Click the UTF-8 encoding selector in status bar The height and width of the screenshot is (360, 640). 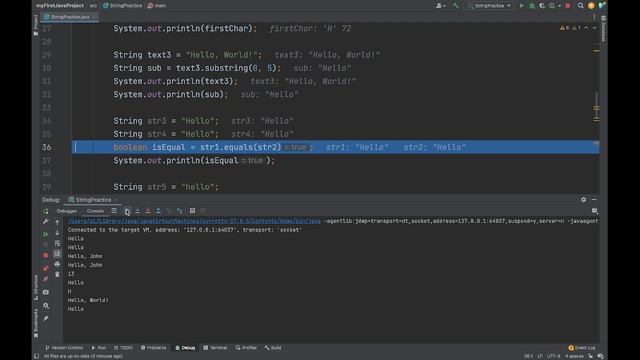point(553,356)
